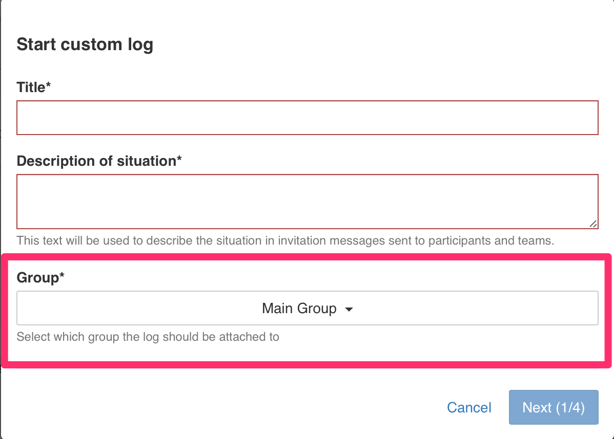Viewport: 614px width, 439px height.
Task: Click the "Description of situation*" label
Action: (99, 161)
